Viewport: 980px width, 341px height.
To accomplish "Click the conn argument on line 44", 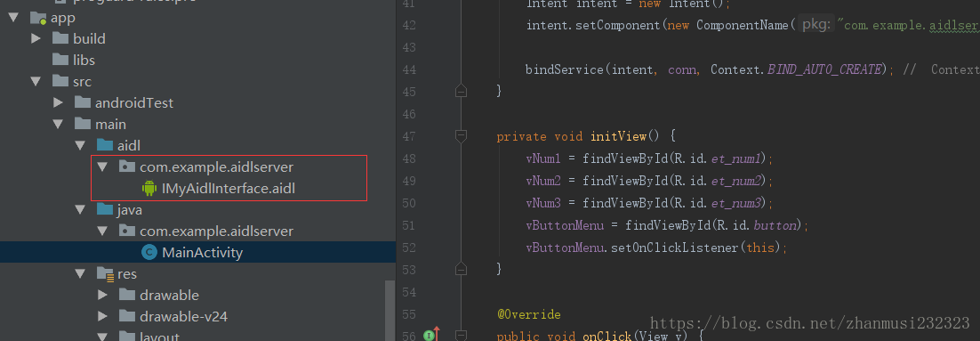I will click(x=681, y=70).
